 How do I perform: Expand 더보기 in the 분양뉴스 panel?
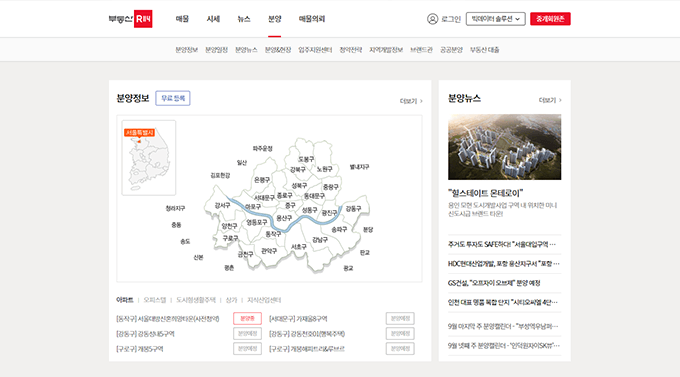550,100
